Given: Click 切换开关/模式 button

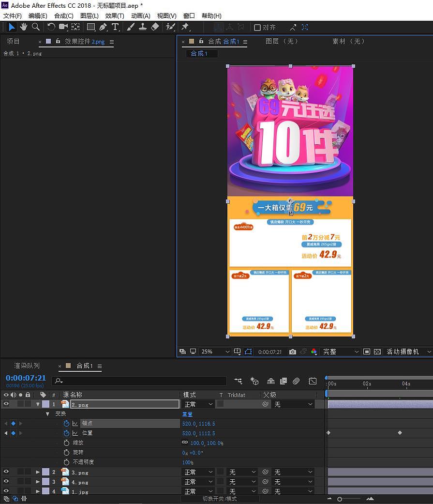Looking at the screenshot, I should 220,499.
